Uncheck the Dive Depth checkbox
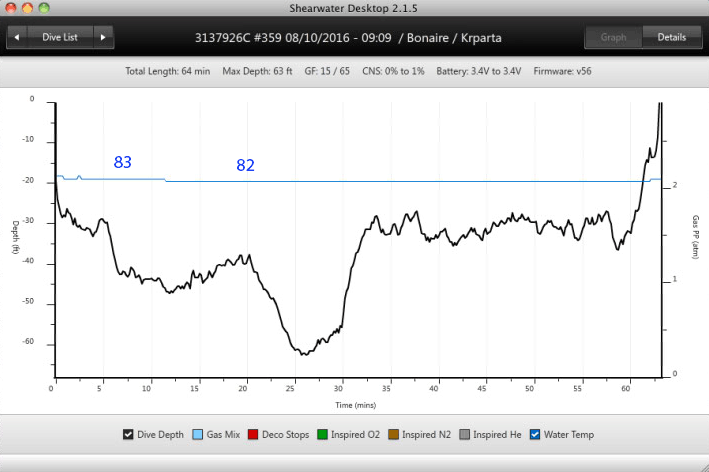 point(128,435)
